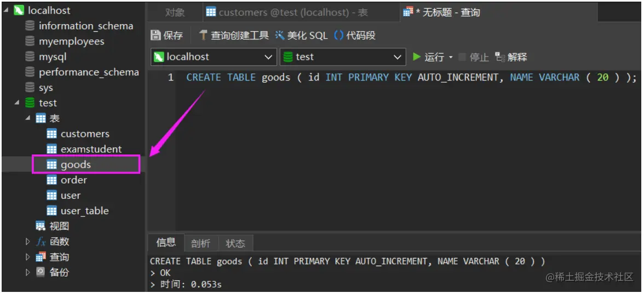Viewport: 644px width, 293px height.
Task: Click the user table icon
Action: (x=51, y=196)
